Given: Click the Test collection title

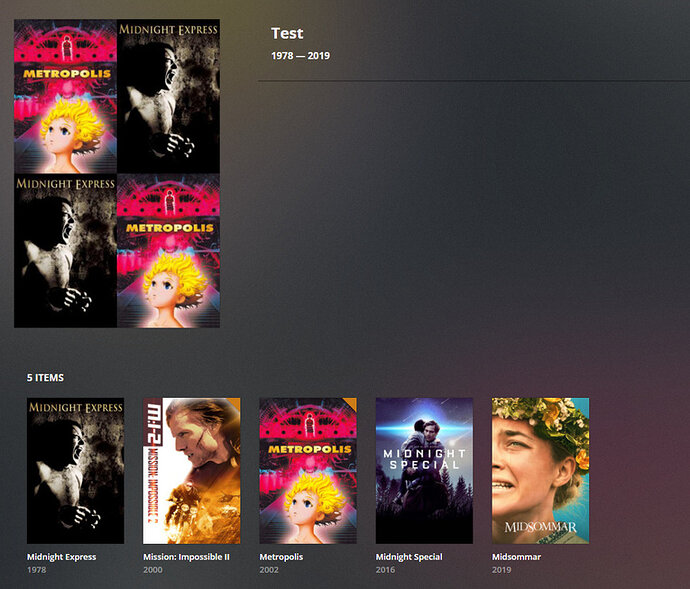Looking at the screenshot, I should (x=287, y=33).
